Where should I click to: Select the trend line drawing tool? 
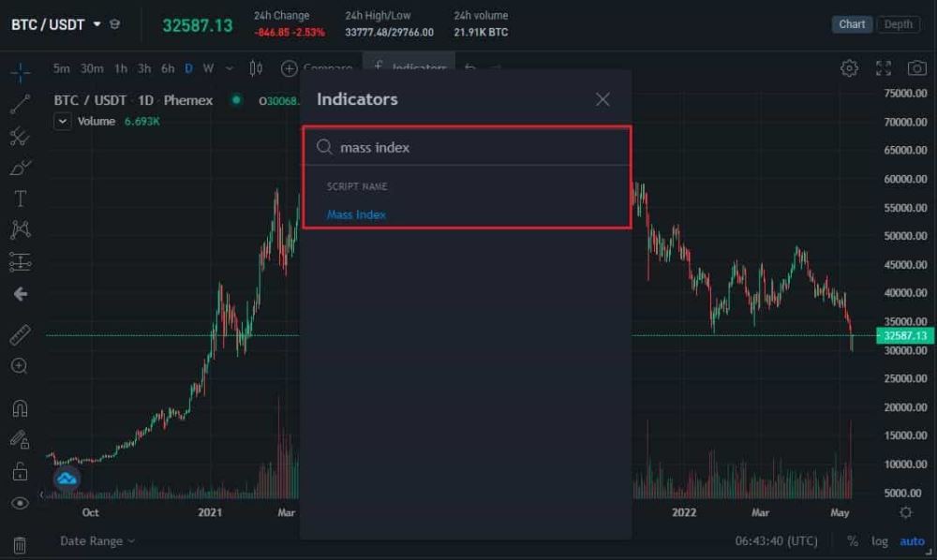point(20,104)
